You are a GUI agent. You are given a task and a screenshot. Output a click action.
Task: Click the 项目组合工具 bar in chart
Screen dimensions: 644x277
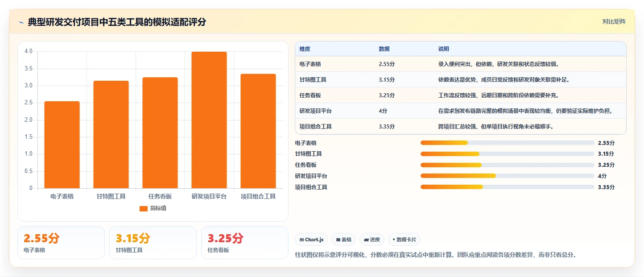pyautogui.click(x=258, y=131)
